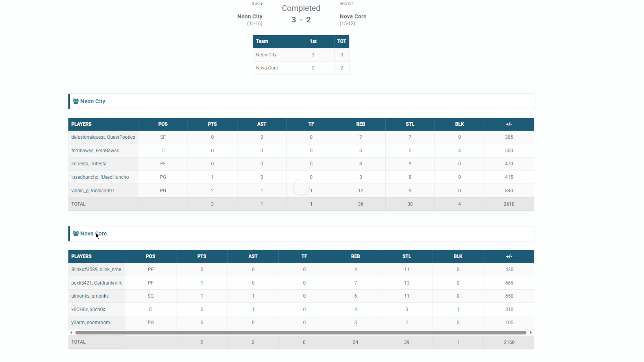Sort Nova Core table by STL header
The height and width of the screenshot is (362, 644).
click(407, 256)
